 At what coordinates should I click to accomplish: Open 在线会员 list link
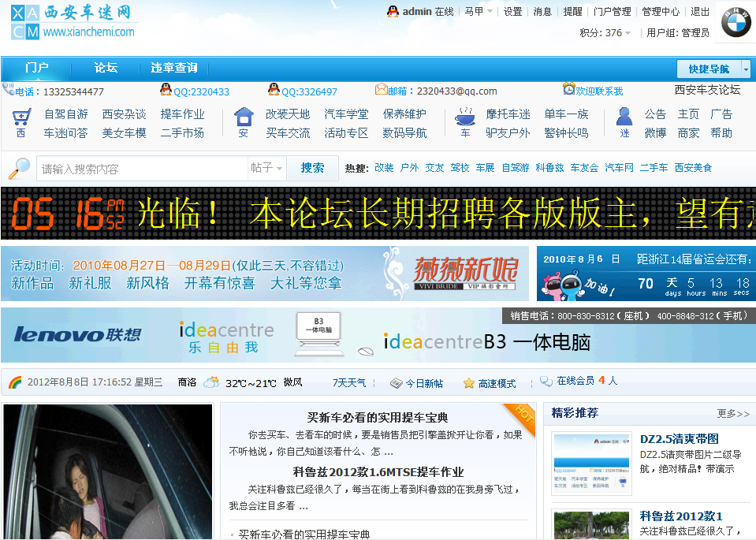click(x=575, y=381)
